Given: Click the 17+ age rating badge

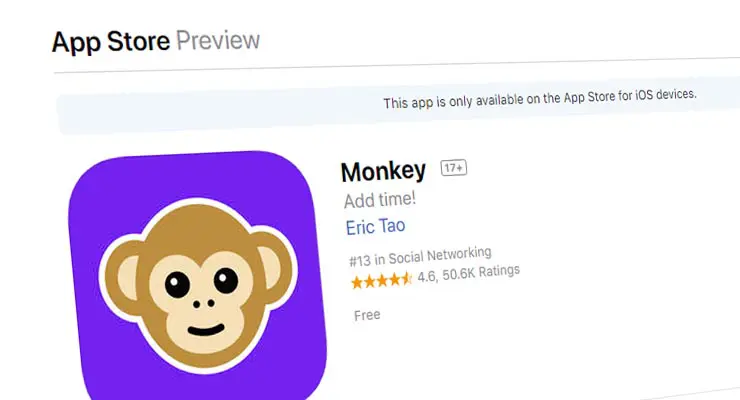Looking at the screenshot, I should coord(454,168).
